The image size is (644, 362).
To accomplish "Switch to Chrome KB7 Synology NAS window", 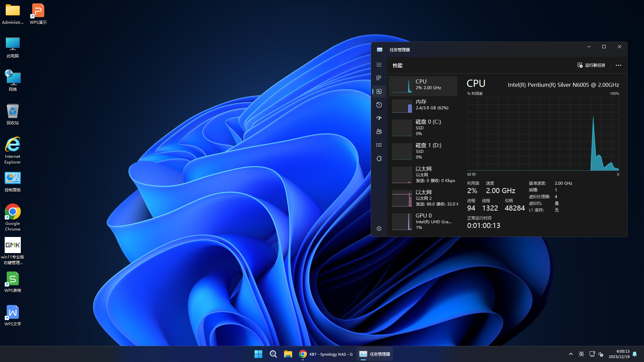I will point(325,354).
